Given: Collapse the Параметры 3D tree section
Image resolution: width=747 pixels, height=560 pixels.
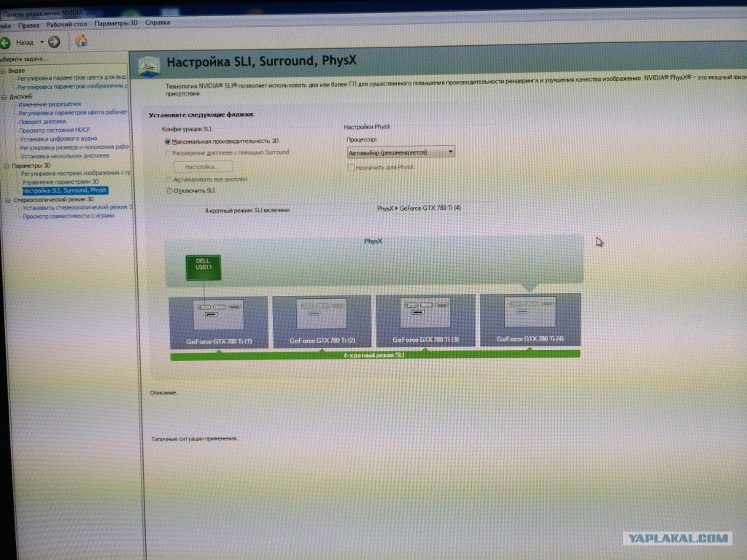Looking at the screenshot, I should tap(7, 166).
